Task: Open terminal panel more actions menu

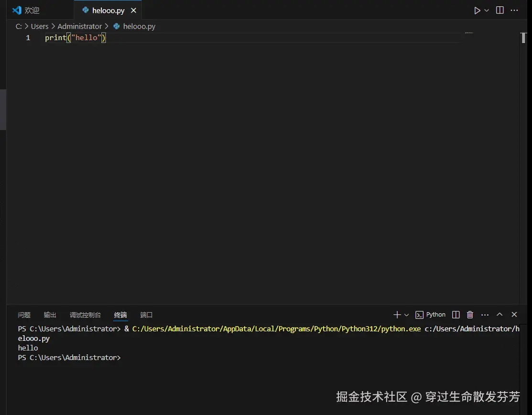Action: click(x=485, y=315)
